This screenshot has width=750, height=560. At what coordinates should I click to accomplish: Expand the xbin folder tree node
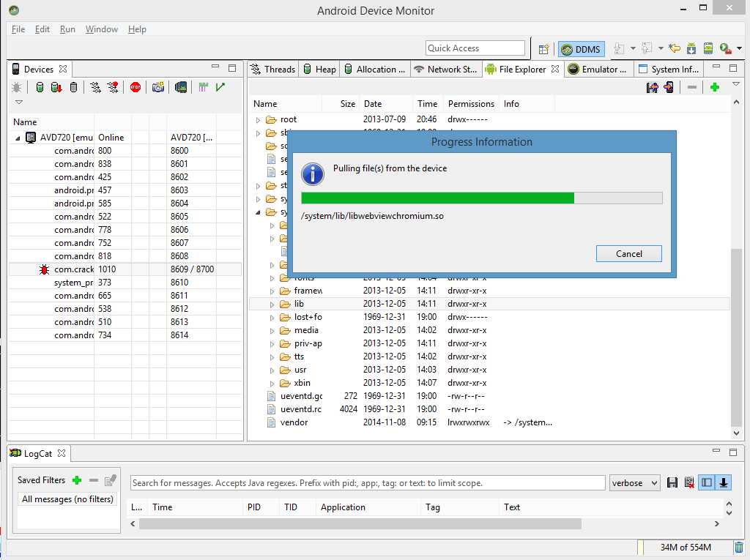click(x=272, y=383)
